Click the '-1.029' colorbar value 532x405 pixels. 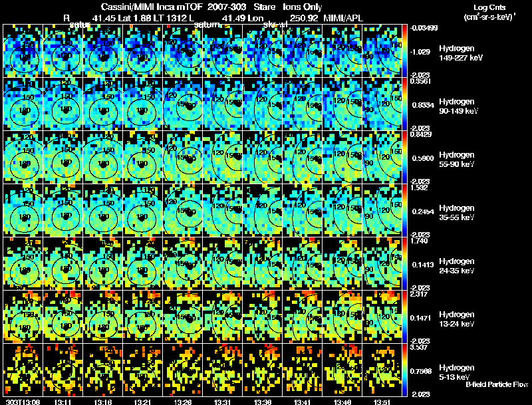[x=420, y=52]
